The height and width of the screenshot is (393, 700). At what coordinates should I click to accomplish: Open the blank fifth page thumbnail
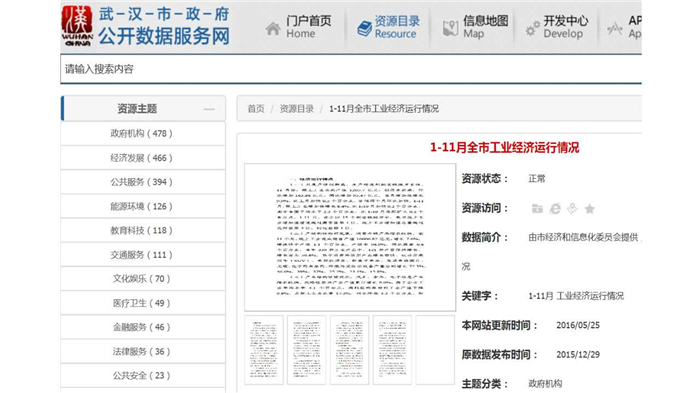pyautogui.click(x=435, y=350)
